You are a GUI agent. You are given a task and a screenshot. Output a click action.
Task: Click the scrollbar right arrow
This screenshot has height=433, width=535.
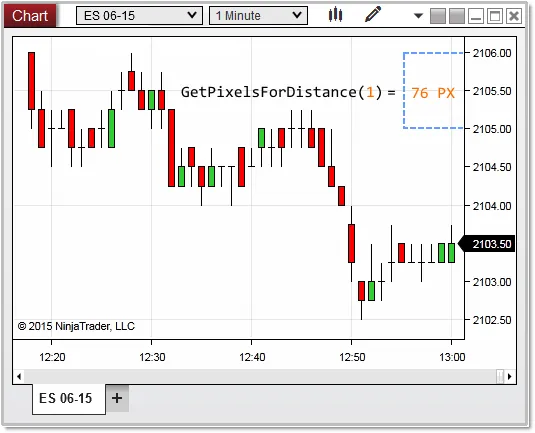pos(510,376)
